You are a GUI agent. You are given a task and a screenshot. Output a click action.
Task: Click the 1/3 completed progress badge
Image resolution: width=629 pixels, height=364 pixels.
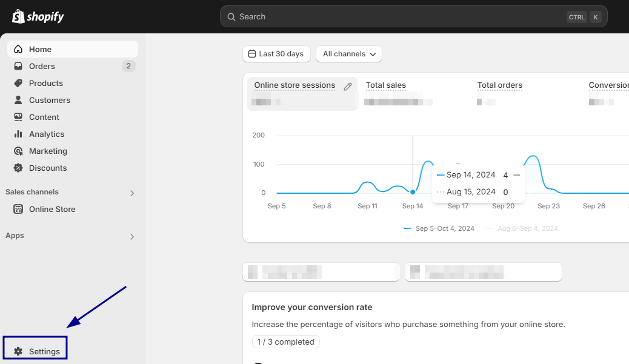click(x=285, y=342)
